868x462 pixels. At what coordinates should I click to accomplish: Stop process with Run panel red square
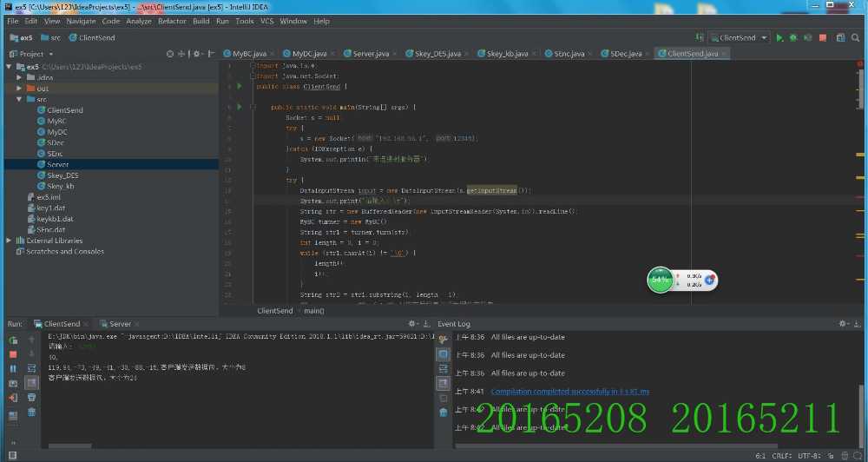[13, 354]
